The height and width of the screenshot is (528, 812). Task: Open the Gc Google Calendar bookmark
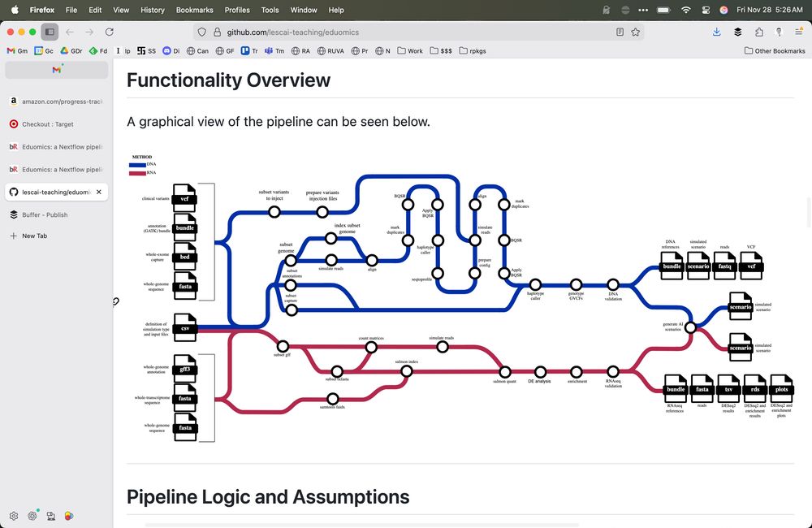[44, 51]
